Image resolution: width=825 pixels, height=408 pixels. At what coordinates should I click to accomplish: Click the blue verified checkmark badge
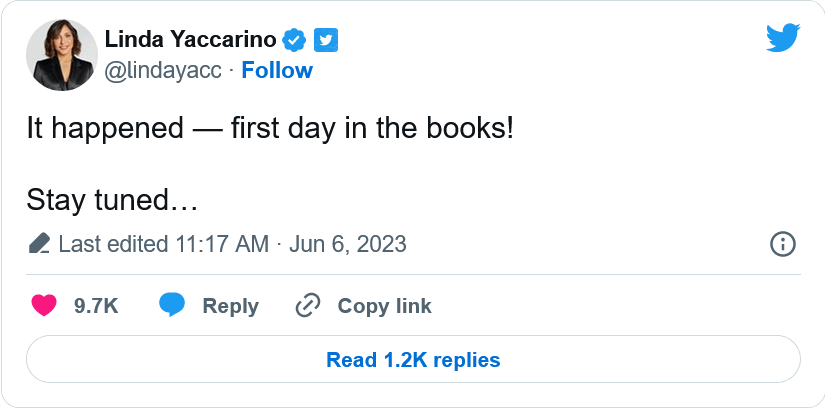295,40
